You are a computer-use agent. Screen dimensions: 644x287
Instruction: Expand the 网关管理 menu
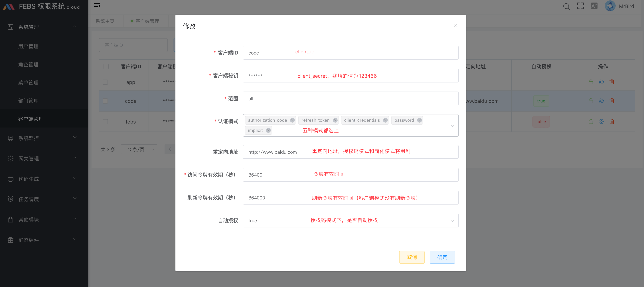[x=74, y=158]
